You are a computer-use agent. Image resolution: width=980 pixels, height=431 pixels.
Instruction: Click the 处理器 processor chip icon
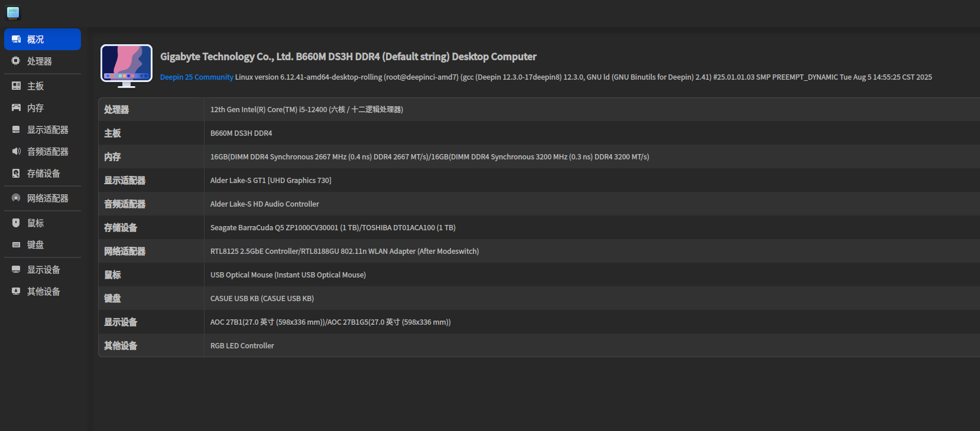(x=16, y=61)
